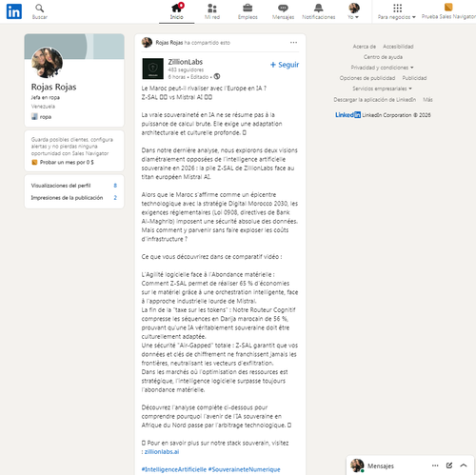The image size is (476, 475).
Task: Open Accesibilidad footer link
Action: click(x=398, y=47)
